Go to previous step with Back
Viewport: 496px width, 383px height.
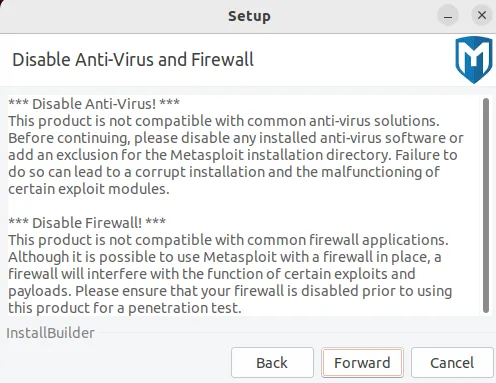[x=272, y=363]
